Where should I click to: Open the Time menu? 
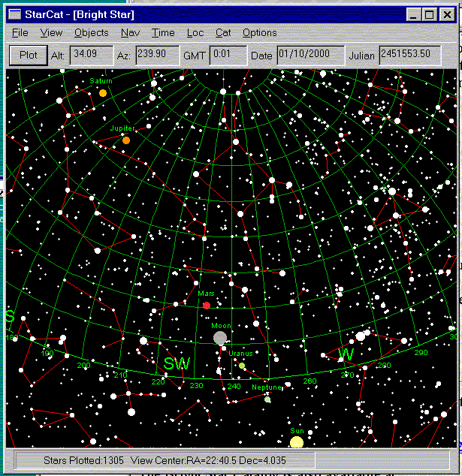(163, 32)
